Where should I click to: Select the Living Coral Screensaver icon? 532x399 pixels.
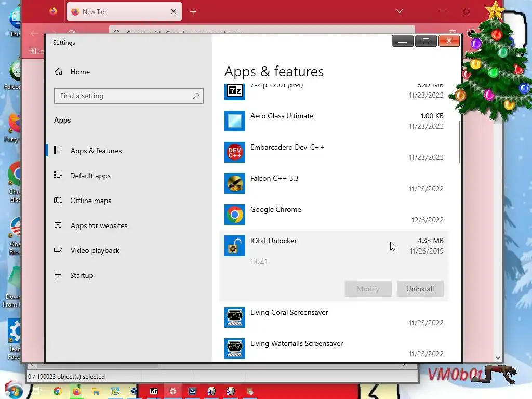(x=235, y=317)
